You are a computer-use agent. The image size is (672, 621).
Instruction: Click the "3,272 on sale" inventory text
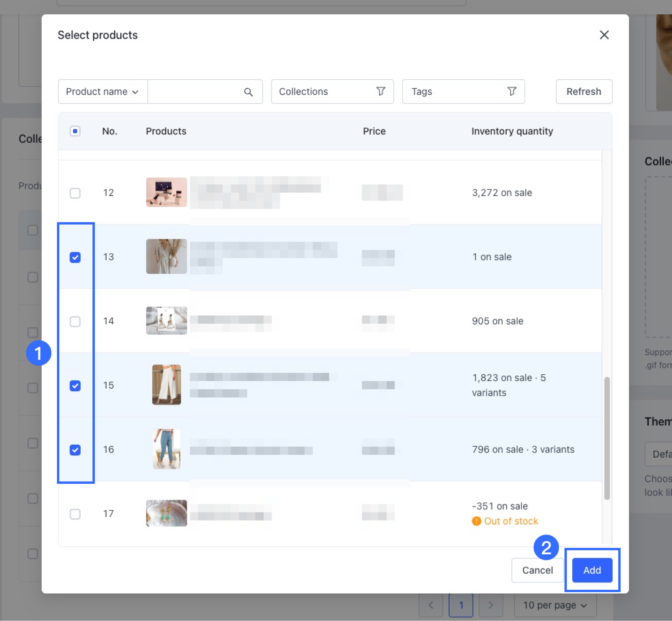(x=502, y=193)
